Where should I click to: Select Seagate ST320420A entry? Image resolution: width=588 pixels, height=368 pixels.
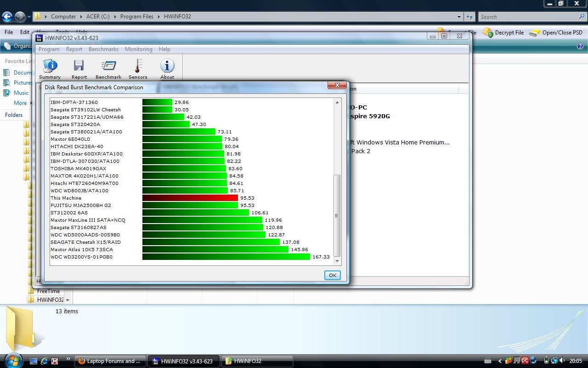(x=75, y=124)
